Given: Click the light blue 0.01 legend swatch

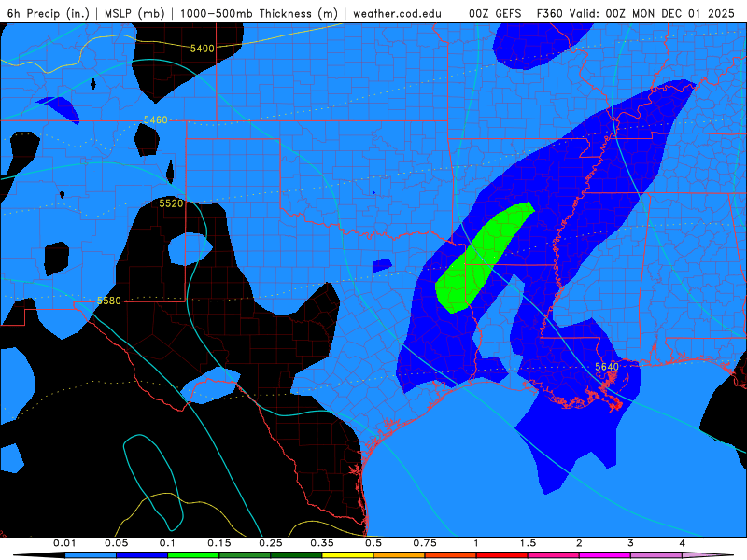Looking at the screenshot, I should coord(91,555).
